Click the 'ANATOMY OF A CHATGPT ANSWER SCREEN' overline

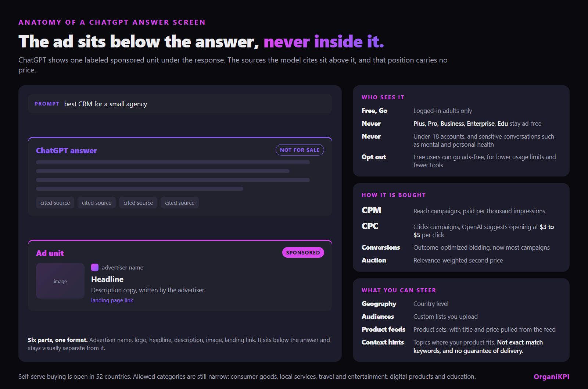coord(112,22)
